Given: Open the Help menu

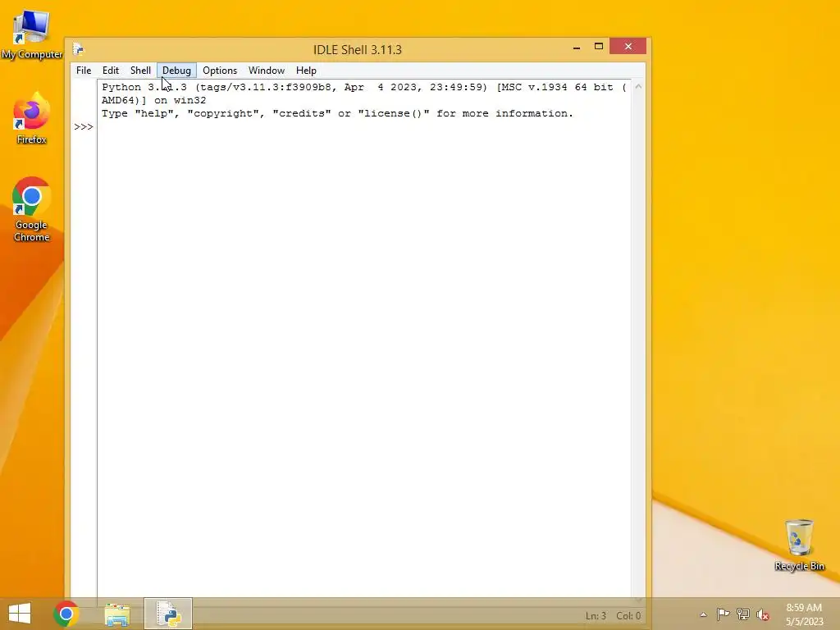Looking at the screenshot, I should [x=306, y=71].
